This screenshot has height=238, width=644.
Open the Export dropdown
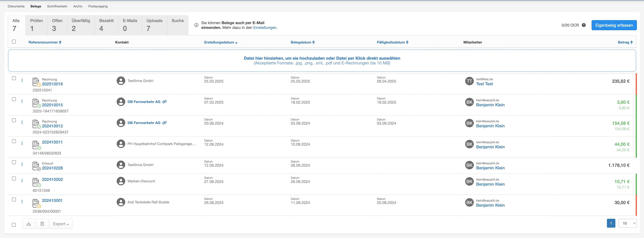click(61, 224)
